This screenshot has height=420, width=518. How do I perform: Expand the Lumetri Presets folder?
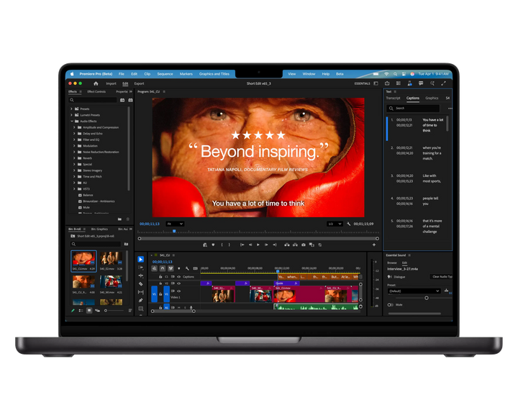[x=73, y=115]
